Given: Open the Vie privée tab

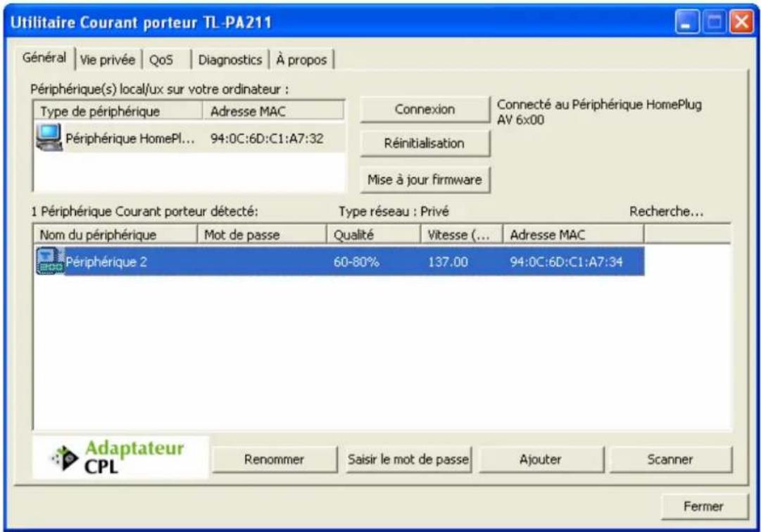Looking at the screenshot, I should pyautogui.click(x=108, y=60).
